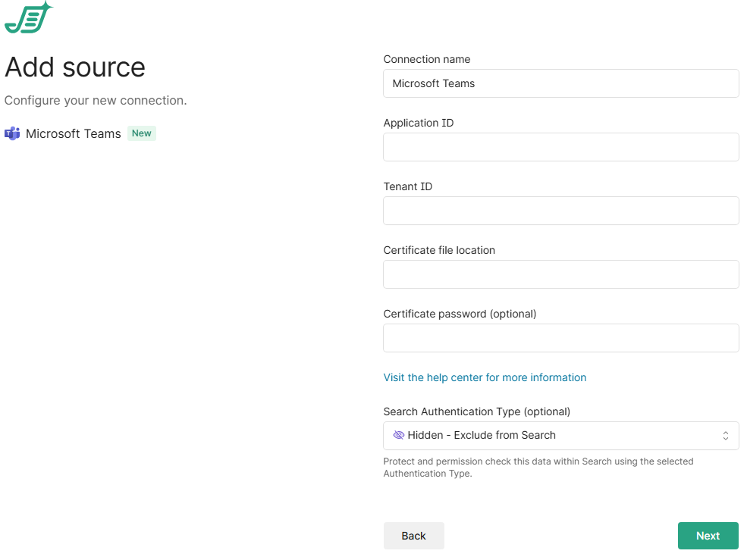This screenshot has width=747, height=560.
Task: Click the Add source heading
Action: point(75,67)
